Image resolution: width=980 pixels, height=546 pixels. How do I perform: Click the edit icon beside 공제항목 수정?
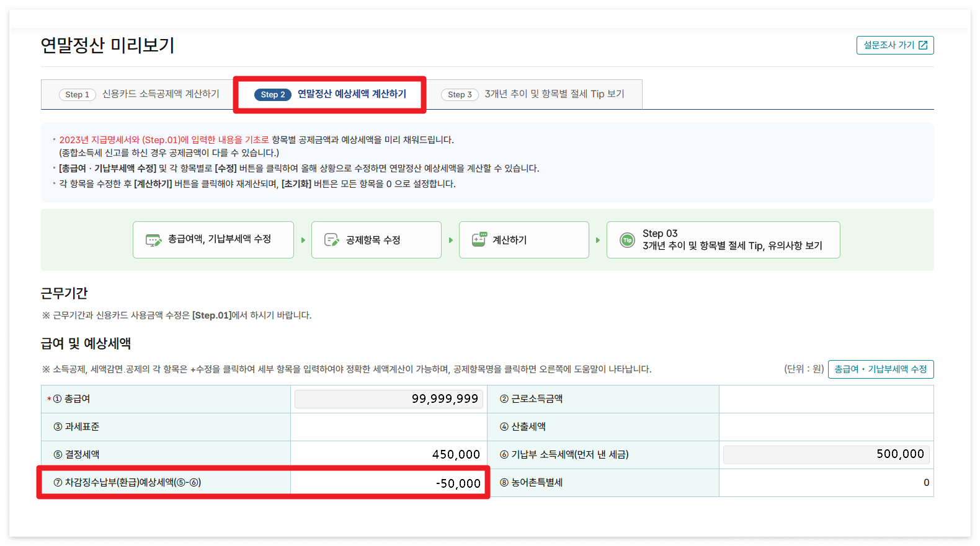click(332, 240)
